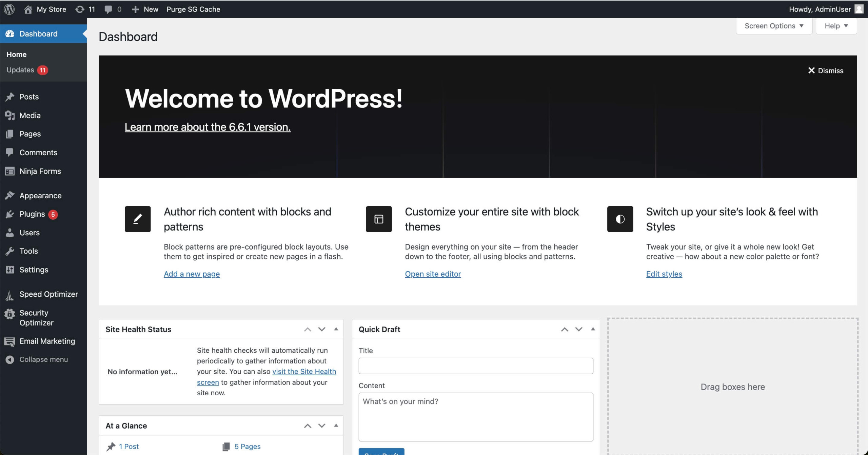Expand Updates badge notification

[x=42, y=70]
